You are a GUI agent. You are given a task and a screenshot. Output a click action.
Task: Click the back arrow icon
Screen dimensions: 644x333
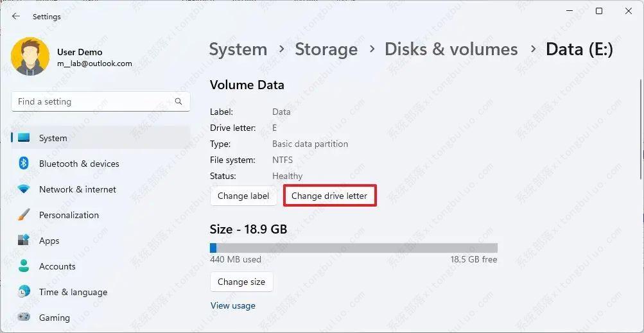coord(16,17)
